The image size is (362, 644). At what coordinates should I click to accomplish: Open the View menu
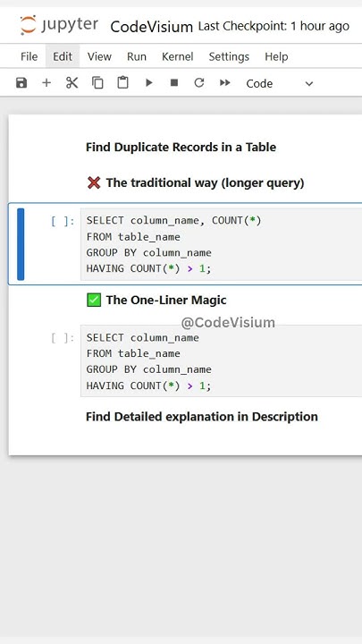tap(99, 56)
